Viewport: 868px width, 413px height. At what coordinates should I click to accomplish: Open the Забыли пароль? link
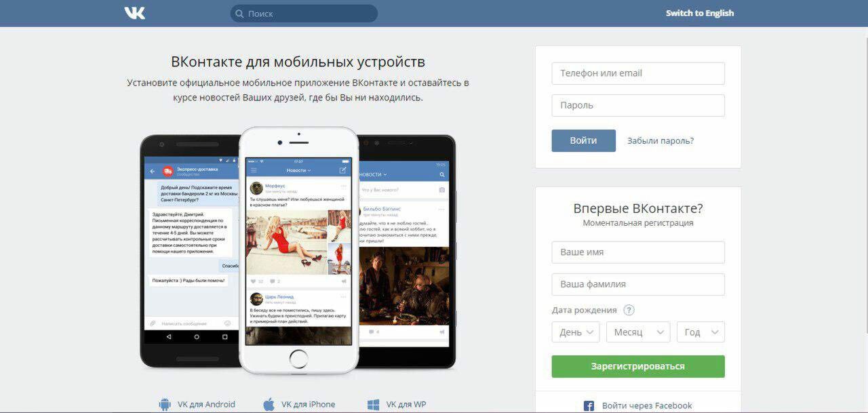click(660, 141)
